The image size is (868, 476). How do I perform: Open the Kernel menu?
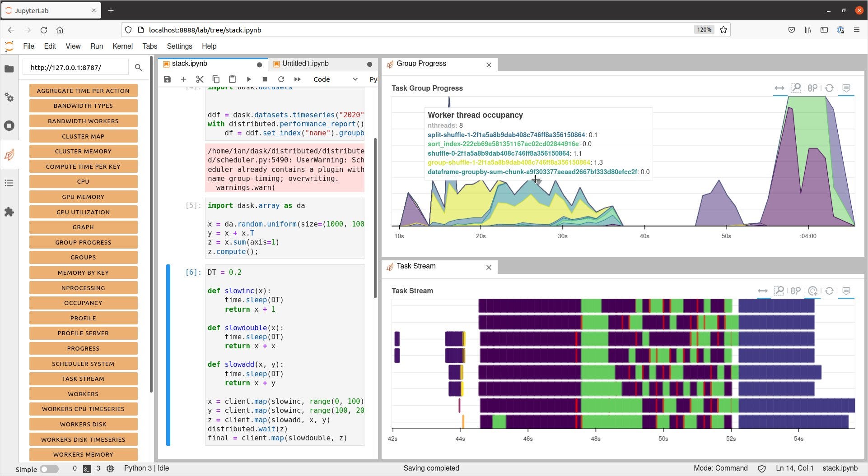(x=122, y=46)
